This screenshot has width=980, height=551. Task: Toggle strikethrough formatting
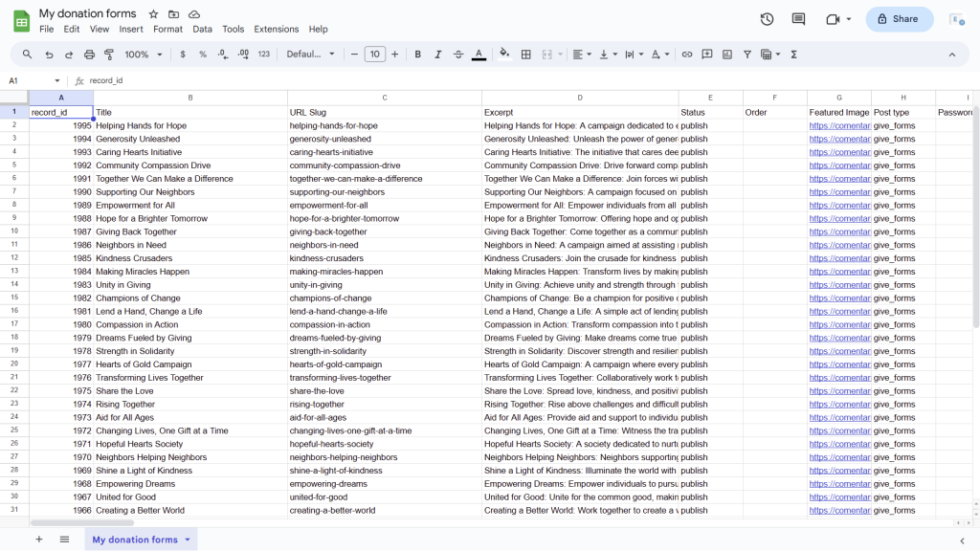click(x=457, y=55)
